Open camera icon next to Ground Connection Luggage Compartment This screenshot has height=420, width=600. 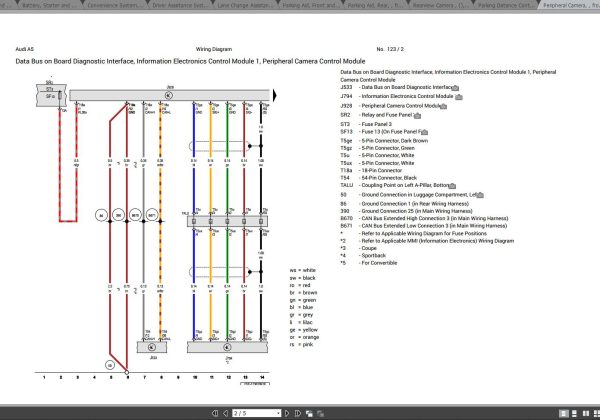[480, 195]
